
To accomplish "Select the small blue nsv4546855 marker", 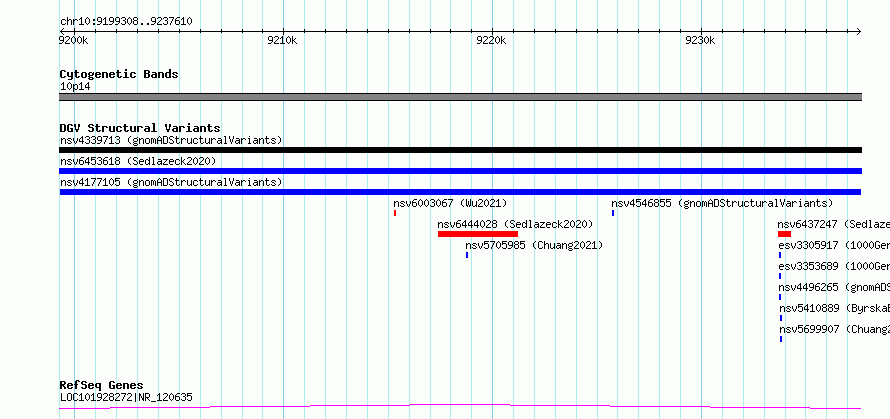I will 613,213.
